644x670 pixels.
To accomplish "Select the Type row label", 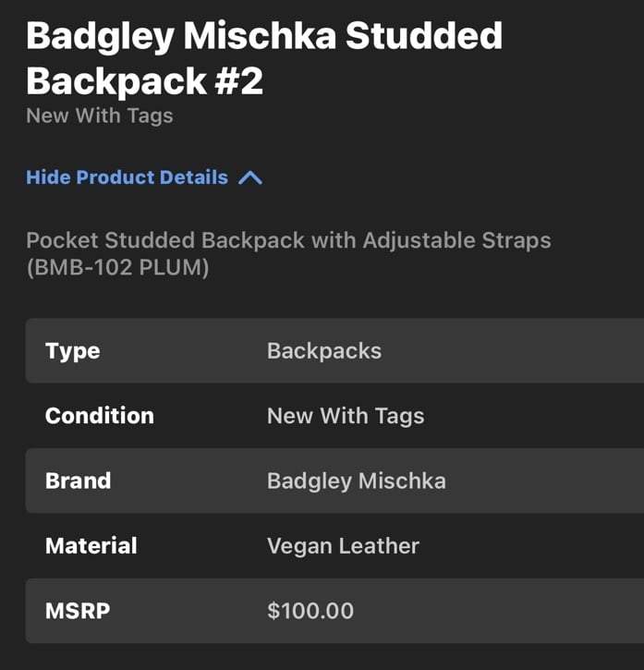I will (x=73, y=351).
